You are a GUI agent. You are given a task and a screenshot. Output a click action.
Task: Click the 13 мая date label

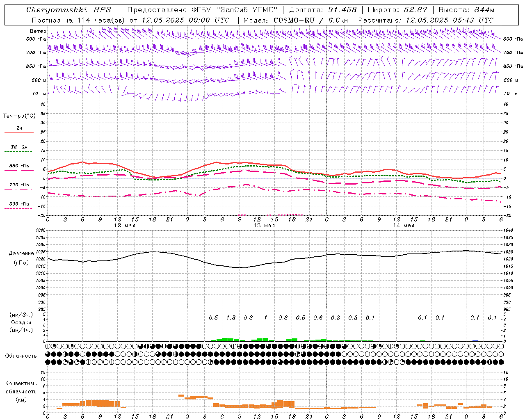(264, 226)
